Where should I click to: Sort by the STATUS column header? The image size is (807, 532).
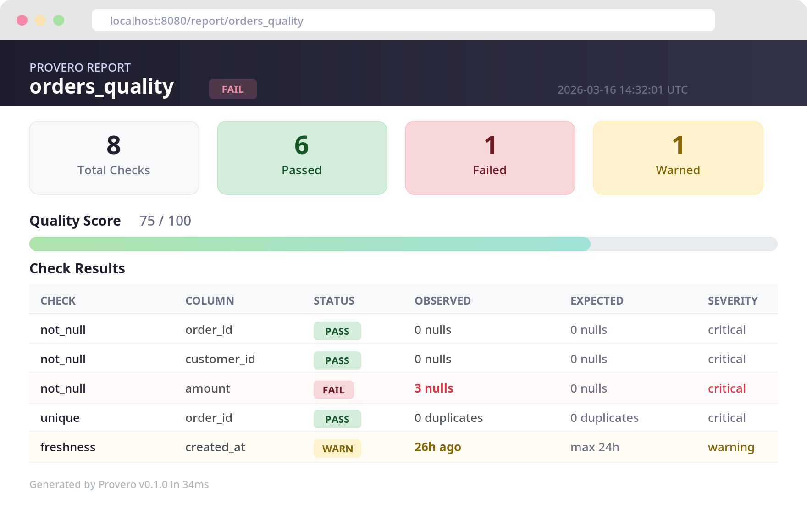[334, 300]
